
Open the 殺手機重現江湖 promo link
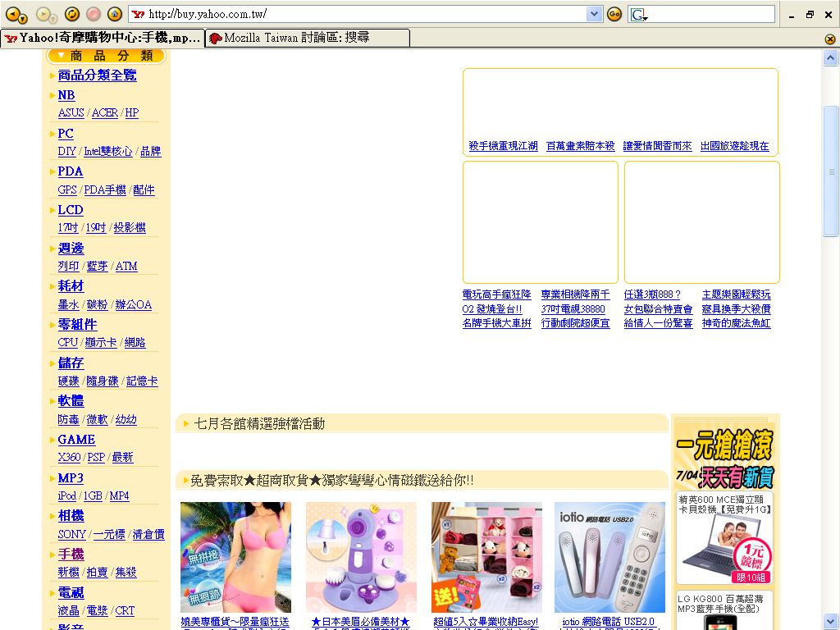click(503, 146)
